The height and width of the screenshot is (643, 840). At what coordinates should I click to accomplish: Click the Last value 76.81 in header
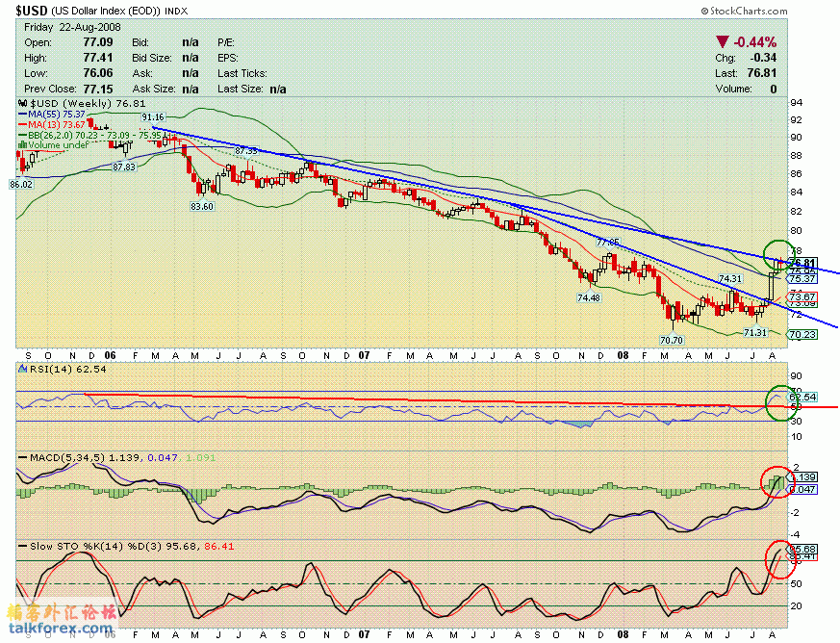coord(762,73)
